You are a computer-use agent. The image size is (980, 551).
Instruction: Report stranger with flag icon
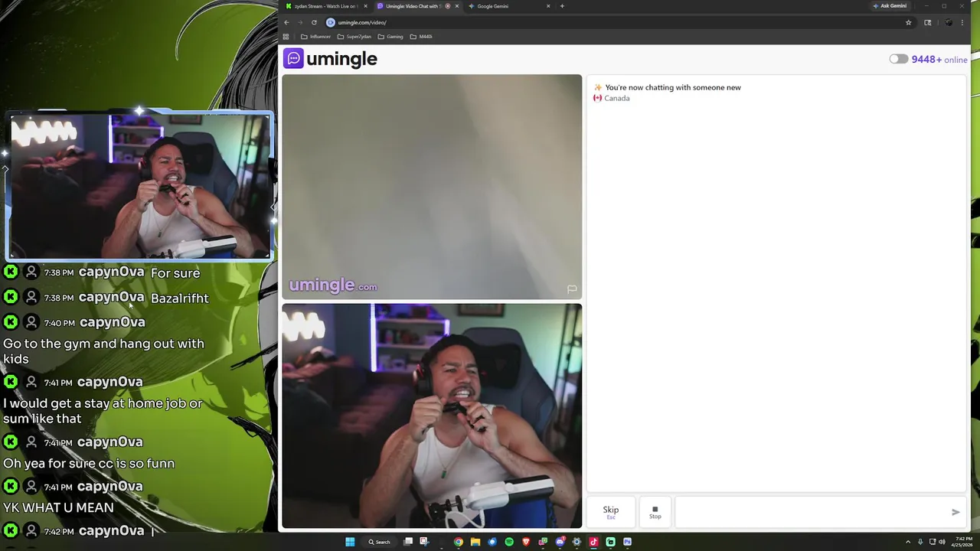(571, 289)
